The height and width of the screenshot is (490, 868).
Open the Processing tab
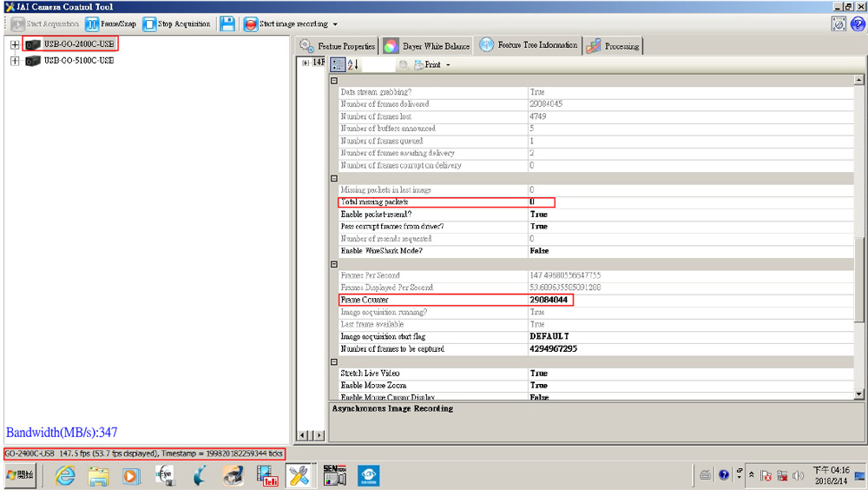coord(614,45)
